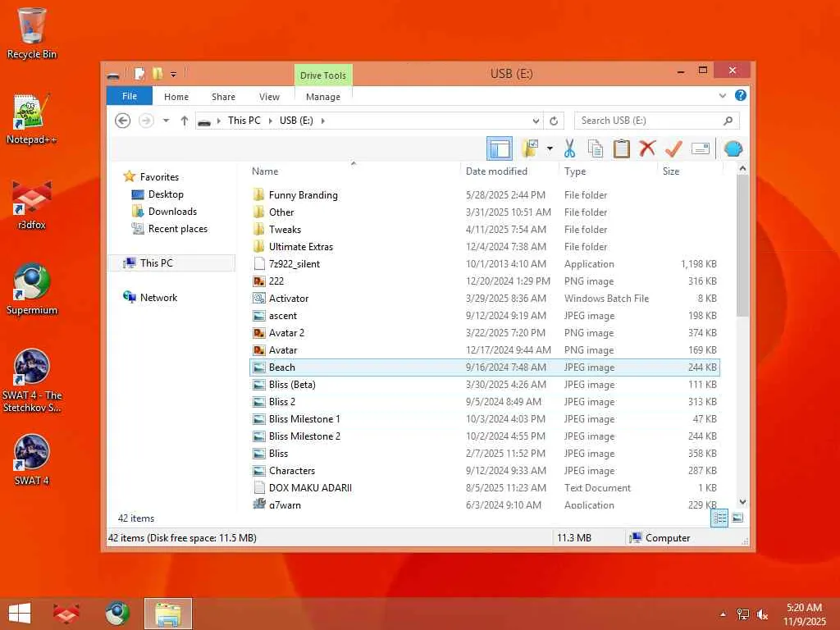Open the Supermium desktop shortcut
840x630 pixels.
[32, 290]
